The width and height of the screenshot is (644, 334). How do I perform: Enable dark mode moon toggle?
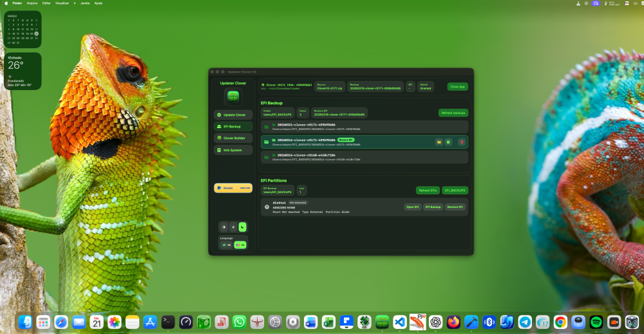coord(242,227)
